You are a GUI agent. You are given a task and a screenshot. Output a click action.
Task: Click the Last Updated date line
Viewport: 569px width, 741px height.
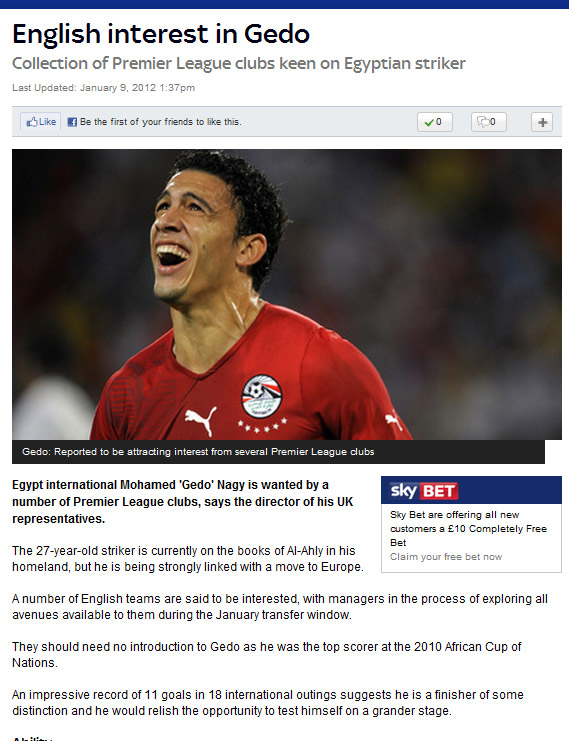click(103, 88)
